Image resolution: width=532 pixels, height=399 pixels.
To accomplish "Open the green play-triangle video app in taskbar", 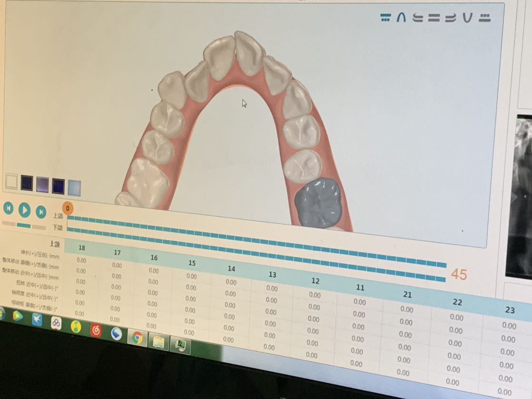I will point(18,316).
